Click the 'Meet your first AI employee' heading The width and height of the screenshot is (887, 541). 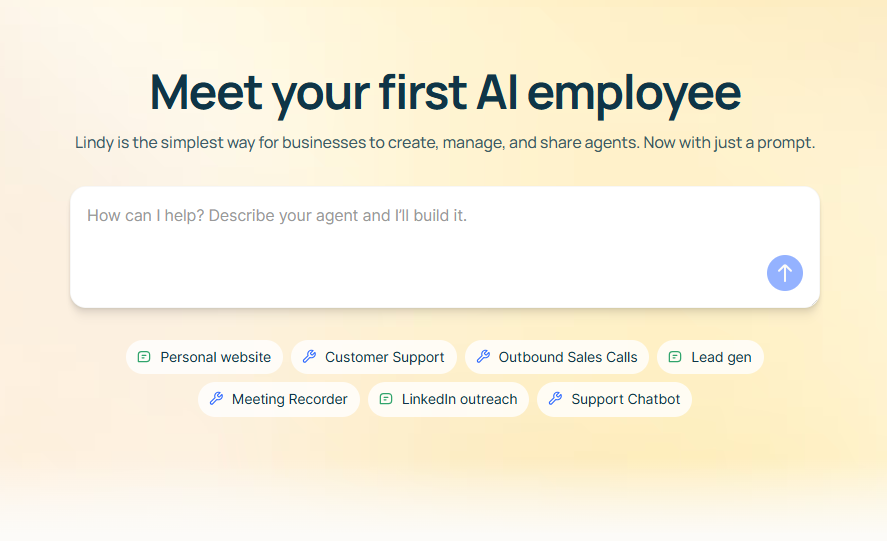(x=445, y=92)
